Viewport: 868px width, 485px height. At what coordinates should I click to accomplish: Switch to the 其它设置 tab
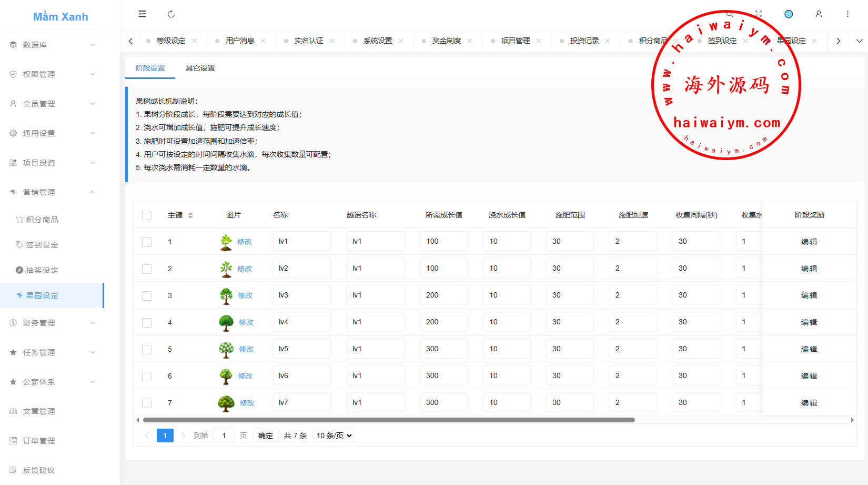pyautogui.click(x=200, y=68)
